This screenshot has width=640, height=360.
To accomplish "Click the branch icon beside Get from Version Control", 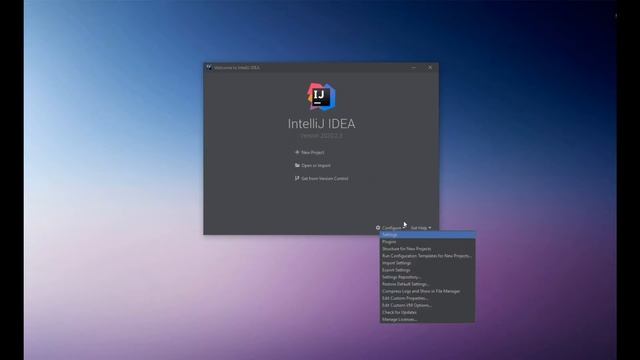I will click(297, 178).
